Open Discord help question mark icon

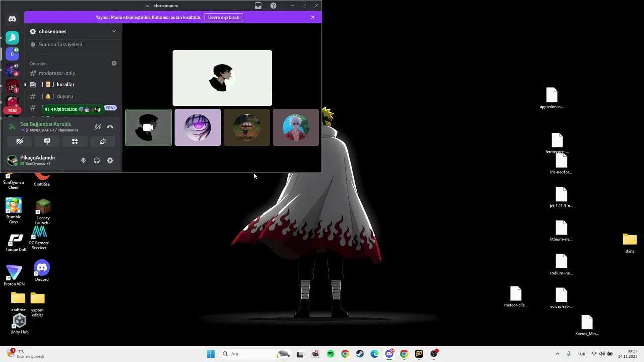point(273,6)
